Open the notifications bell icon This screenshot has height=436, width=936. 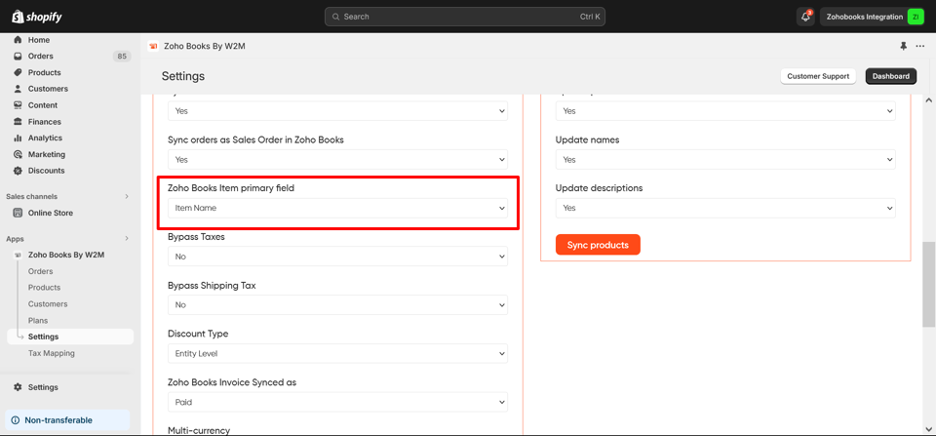click(x=805, y=16)
